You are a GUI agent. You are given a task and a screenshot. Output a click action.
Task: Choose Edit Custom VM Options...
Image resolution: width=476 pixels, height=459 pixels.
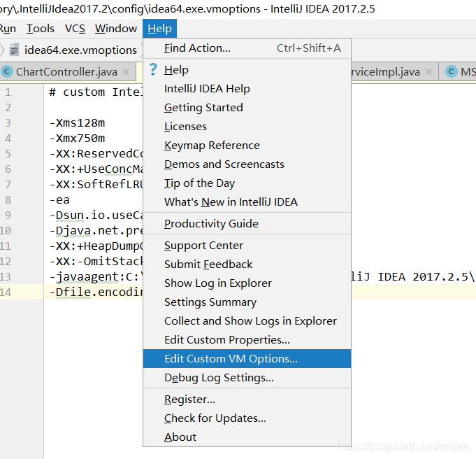247,359
